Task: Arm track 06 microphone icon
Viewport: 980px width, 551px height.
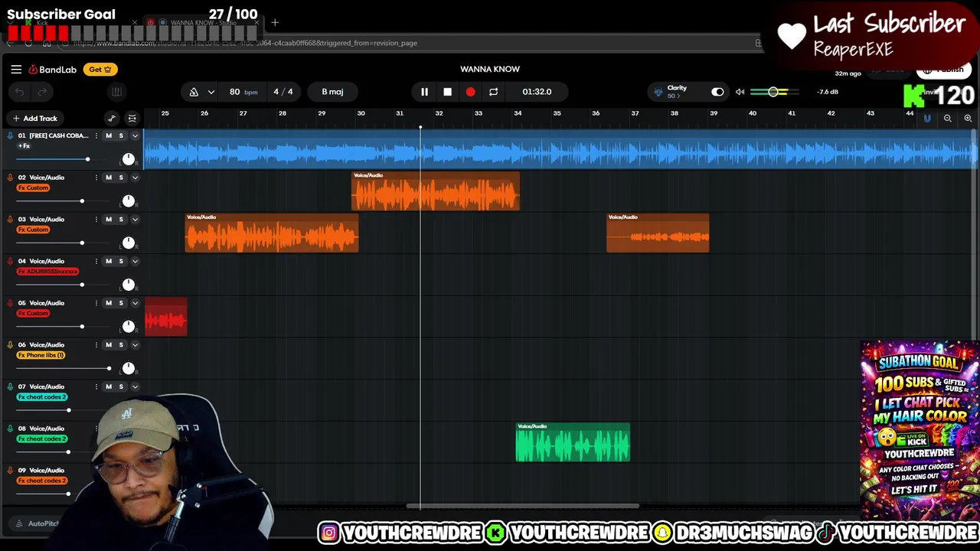Action: pos(10,345)
